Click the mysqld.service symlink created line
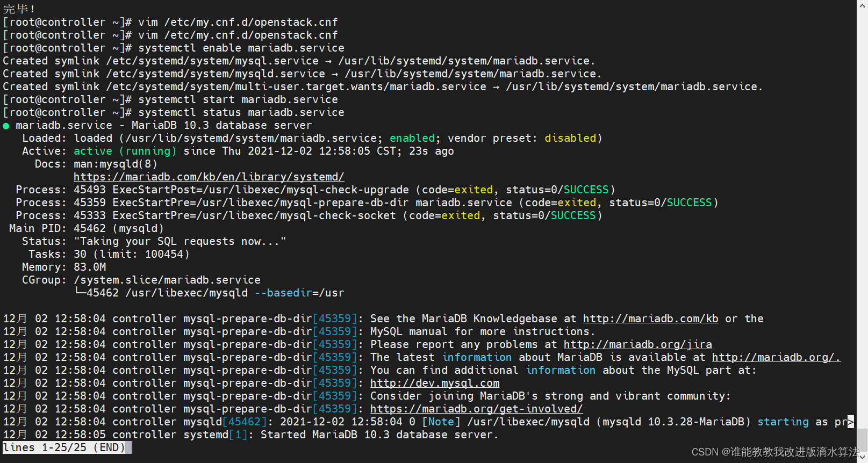 tap(302, 74)
